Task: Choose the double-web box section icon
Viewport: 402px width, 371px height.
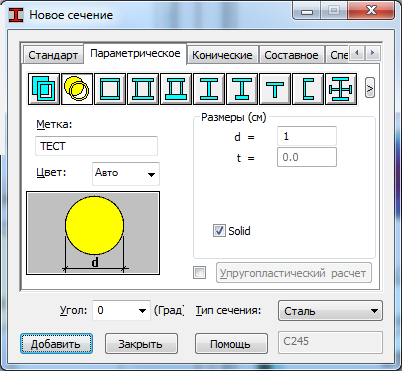Action: tap(143, 89)
